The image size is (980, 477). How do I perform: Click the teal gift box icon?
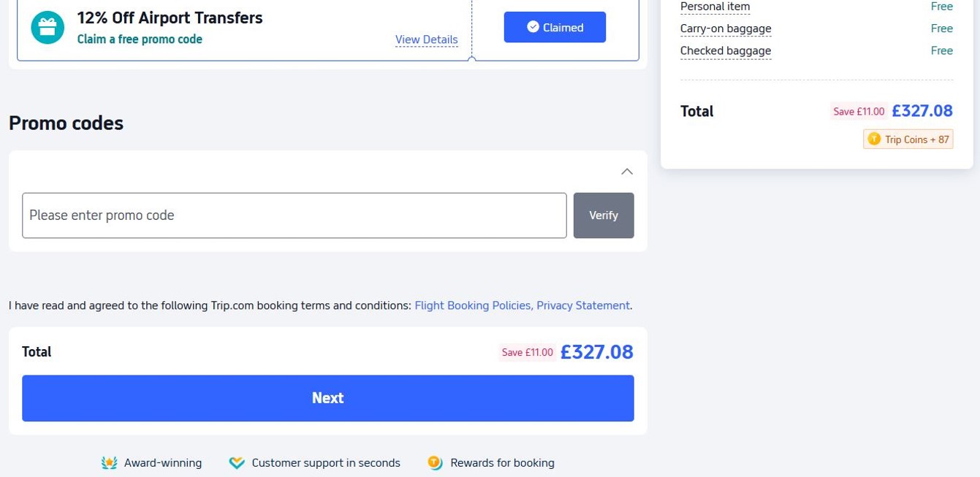[x=48, y=28]
